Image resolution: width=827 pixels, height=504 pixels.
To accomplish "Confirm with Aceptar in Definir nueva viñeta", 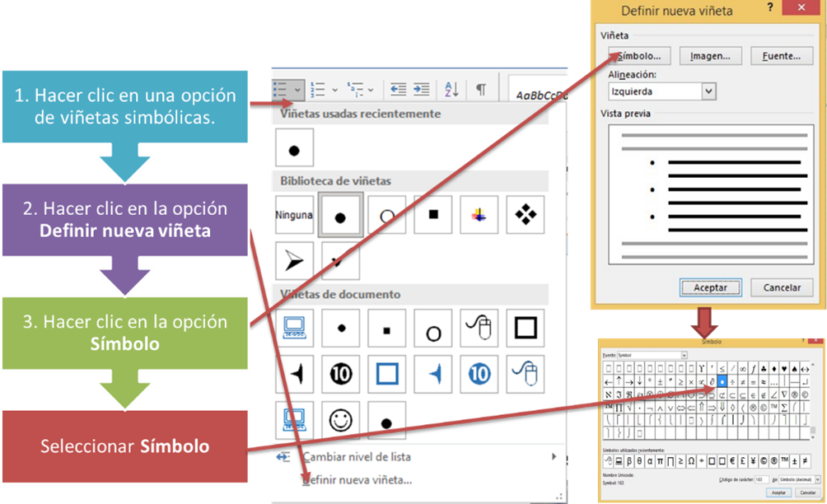I will tap(710, 287).
